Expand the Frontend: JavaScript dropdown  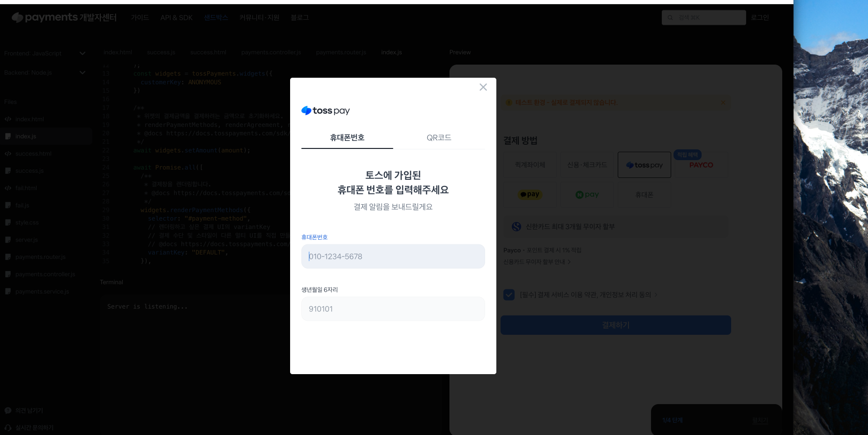tap(82, 53)
